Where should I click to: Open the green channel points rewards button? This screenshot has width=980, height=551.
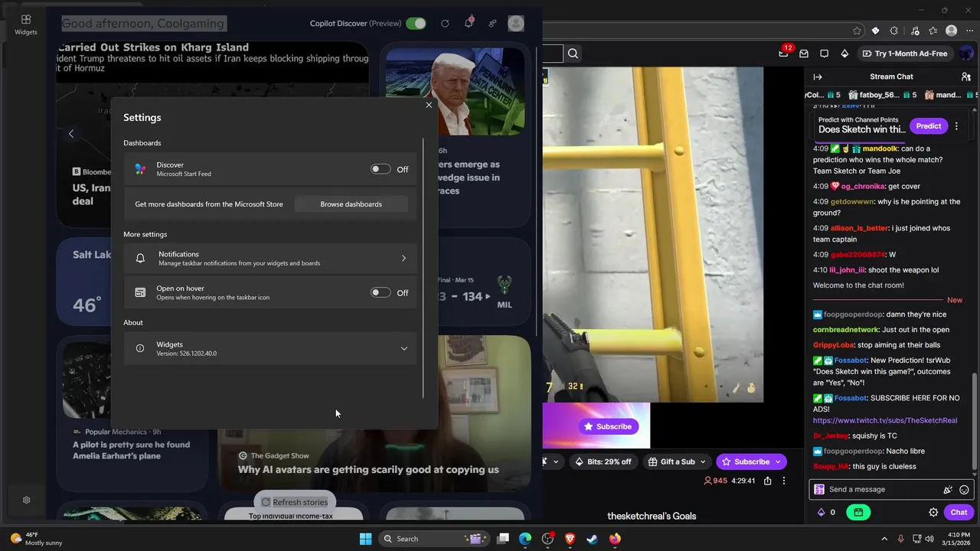pyautogui.click(x=858, y=513)
